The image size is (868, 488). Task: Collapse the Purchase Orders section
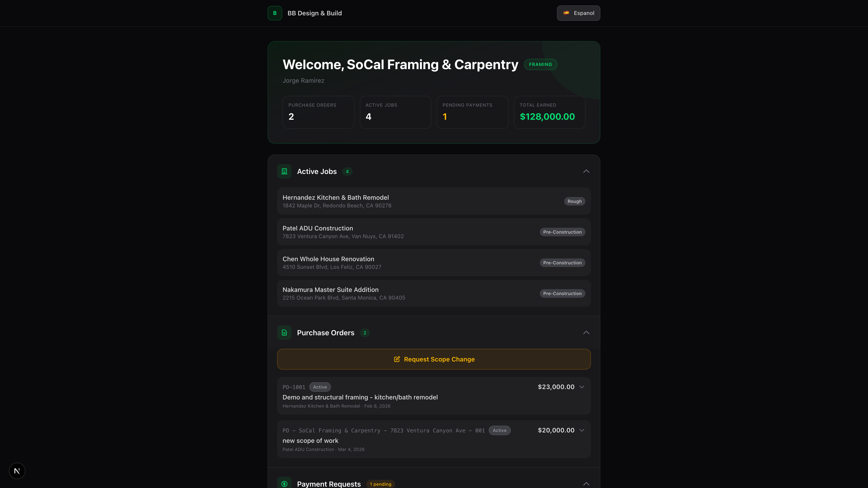click(x=586, y=332)
